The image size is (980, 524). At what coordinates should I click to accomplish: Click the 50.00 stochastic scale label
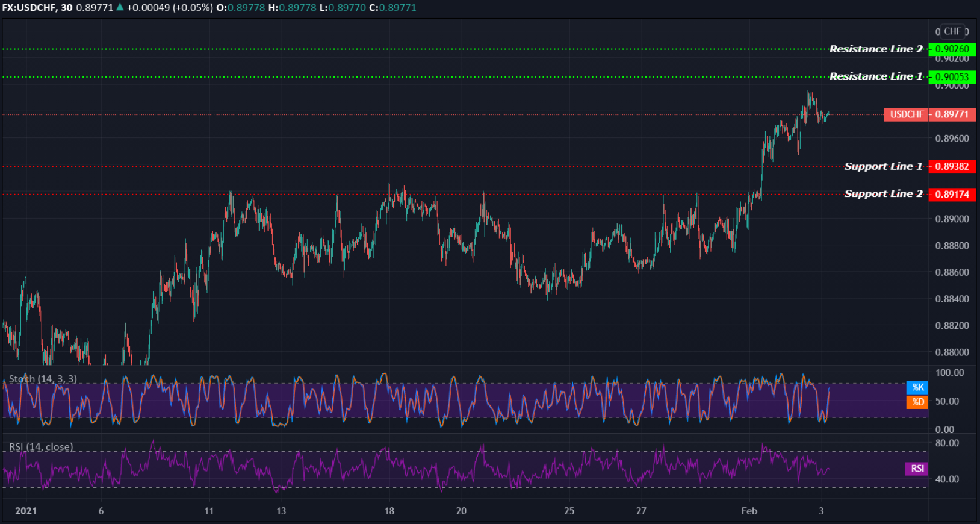pos(947,401)
